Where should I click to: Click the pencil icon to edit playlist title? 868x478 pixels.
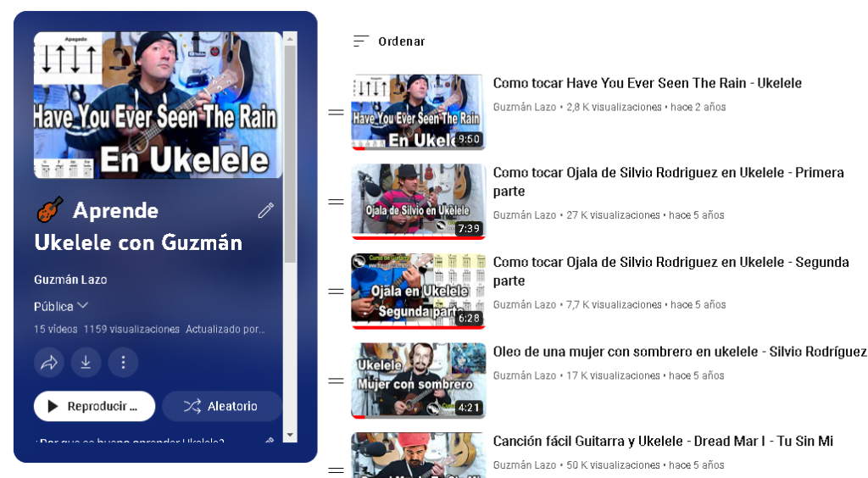[266, 210]
